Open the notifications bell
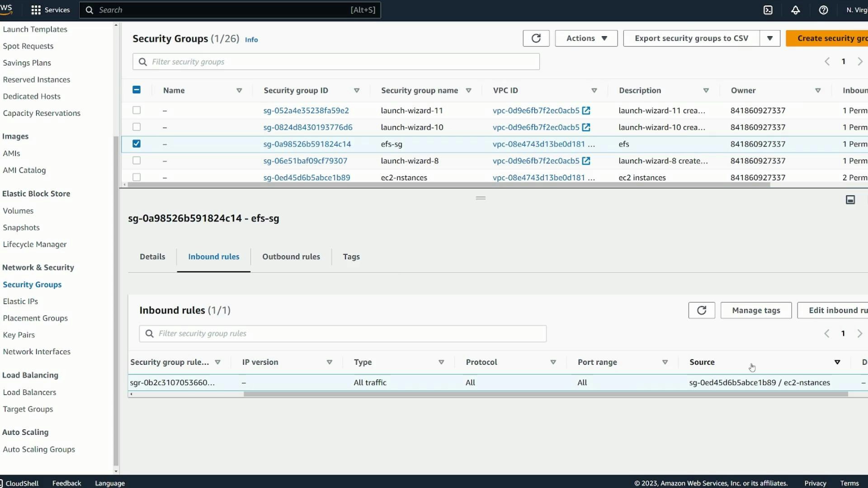 pyautogui.click(x=796, y=10)
